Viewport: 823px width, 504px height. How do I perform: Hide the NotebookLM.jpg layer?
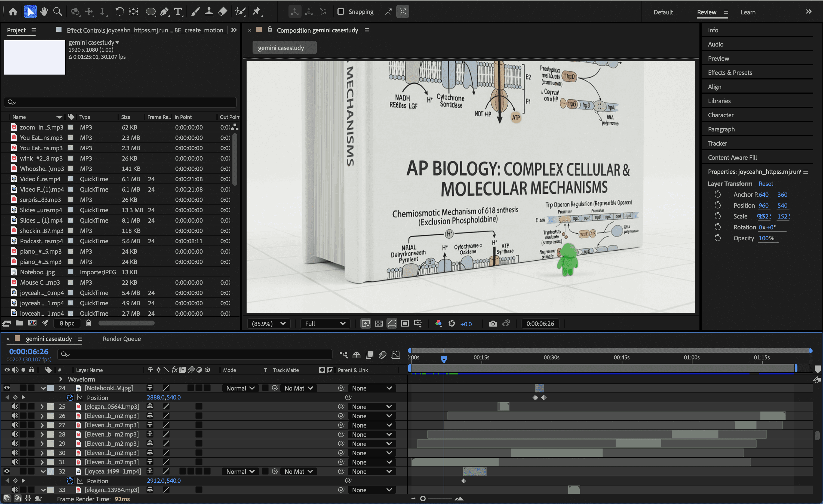click(7, 388)
